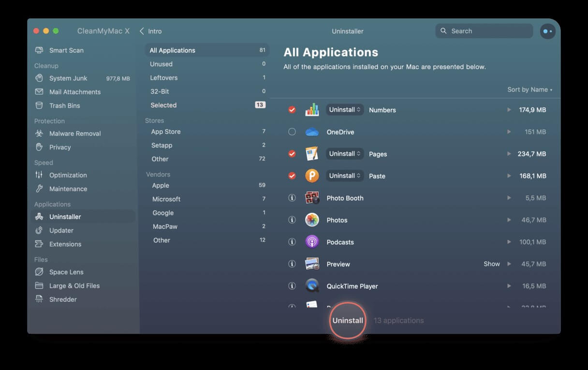Viewport: 588px width, 370px height.
Task: Select Maintenance wrench icon
Action: click(39, 189)
